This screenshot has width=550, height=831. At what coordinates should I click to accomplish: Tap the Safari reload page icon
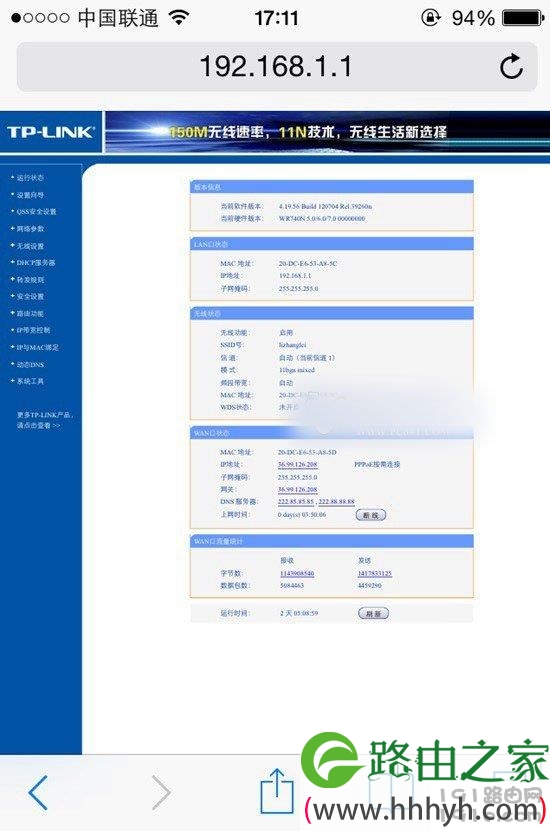511,66
